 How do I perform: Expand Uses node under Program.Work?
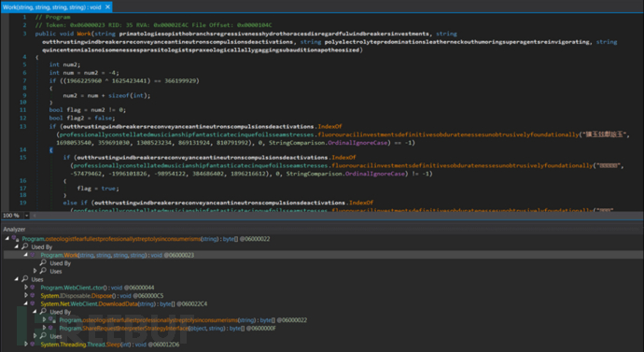tap(35, 271)
